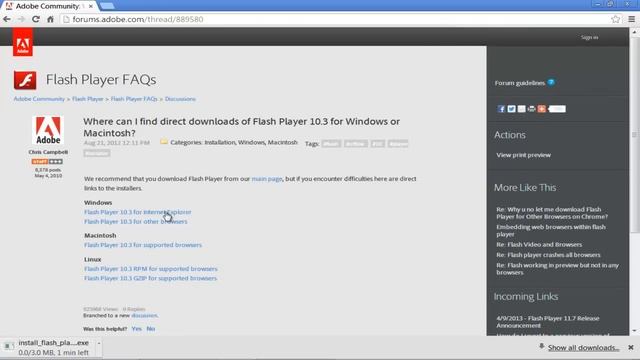Screen dimensions: 640x360
Task: Share the thread on Twitter
Action: [511, 109]
